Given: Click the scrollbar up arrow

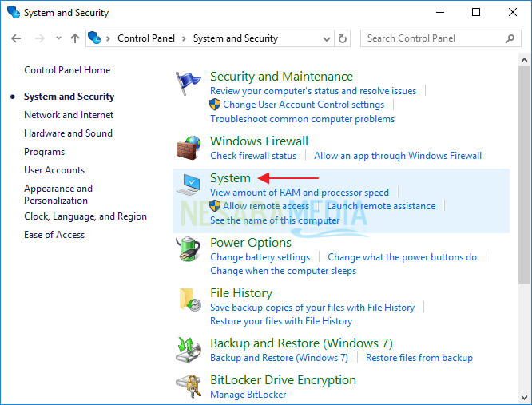Looking at the screenshot, I should pyautogui.click(x=524, y=60).
